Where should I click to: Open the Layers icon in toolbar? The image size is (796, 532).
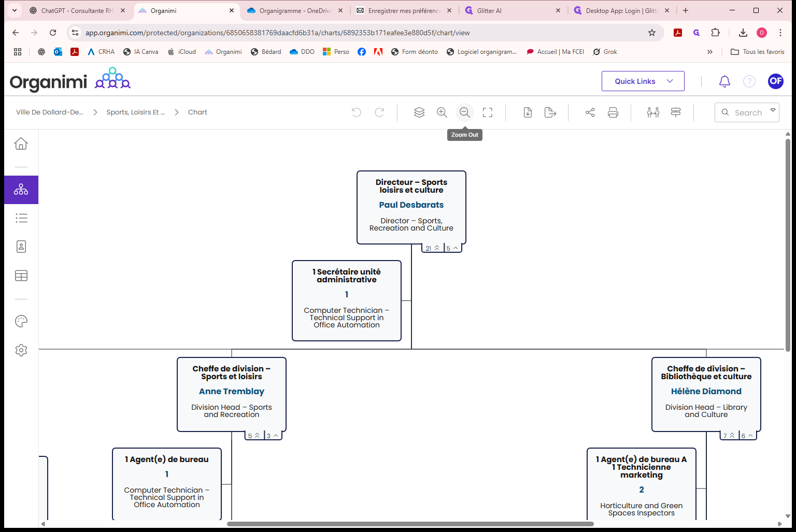point(419,112)
